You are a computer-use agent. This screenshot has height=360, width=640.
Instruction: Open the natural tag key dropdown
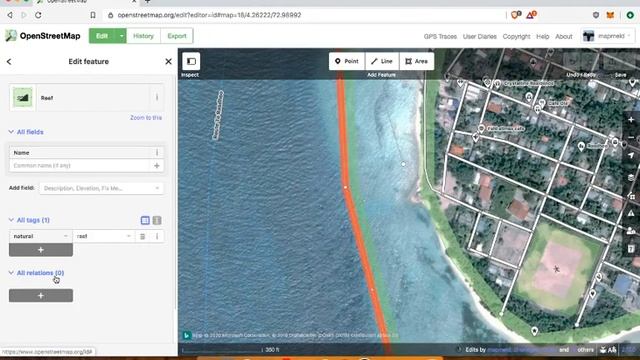coord(66,236)
